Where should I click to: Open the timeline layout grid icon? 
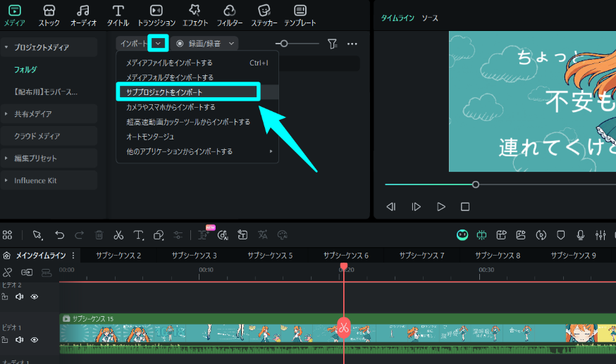pos(8,235)
